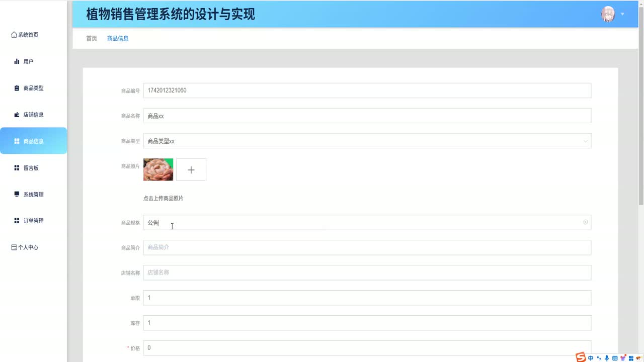Viewport: 644px width, 362px height.
Task: Click the user avatar in header
Action: pos(608,14)
